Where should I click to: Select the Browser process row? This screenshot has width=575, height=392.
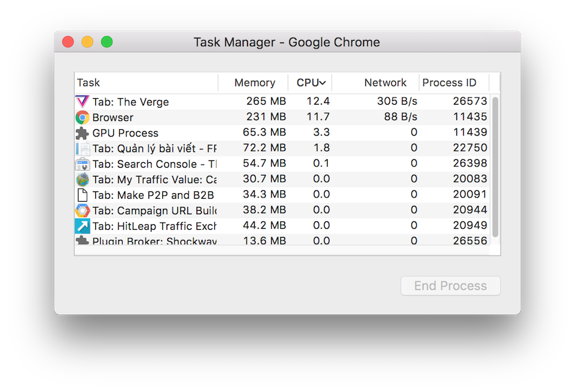(240, 117)
